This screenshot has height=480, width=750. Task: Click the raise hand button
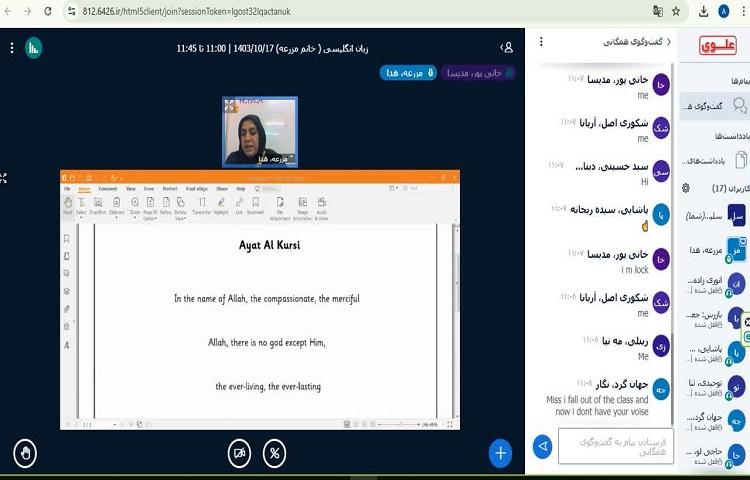coord(24,453)
